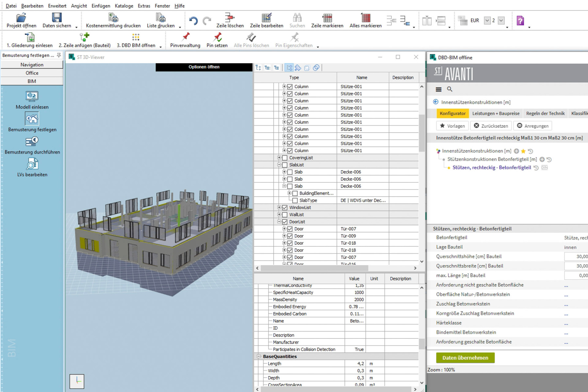Click Modell einlesen sidebar icon
The width and height of the screenshot is (588, 392).
point(32,96)
